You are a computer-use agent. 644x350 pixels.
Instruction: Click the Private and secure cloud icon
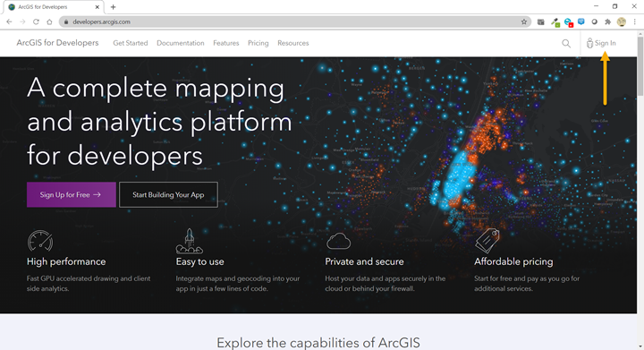coord(338,241)
